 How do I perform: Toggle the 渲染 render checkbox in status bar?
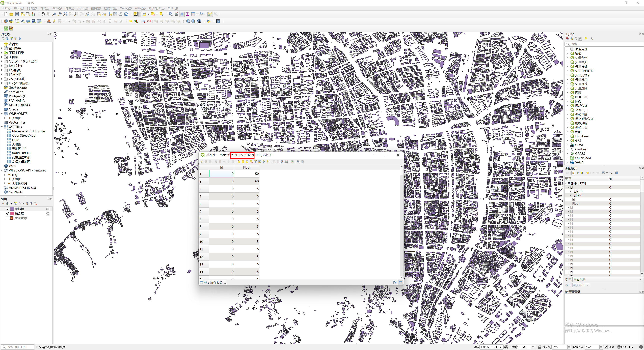point(606,347)
